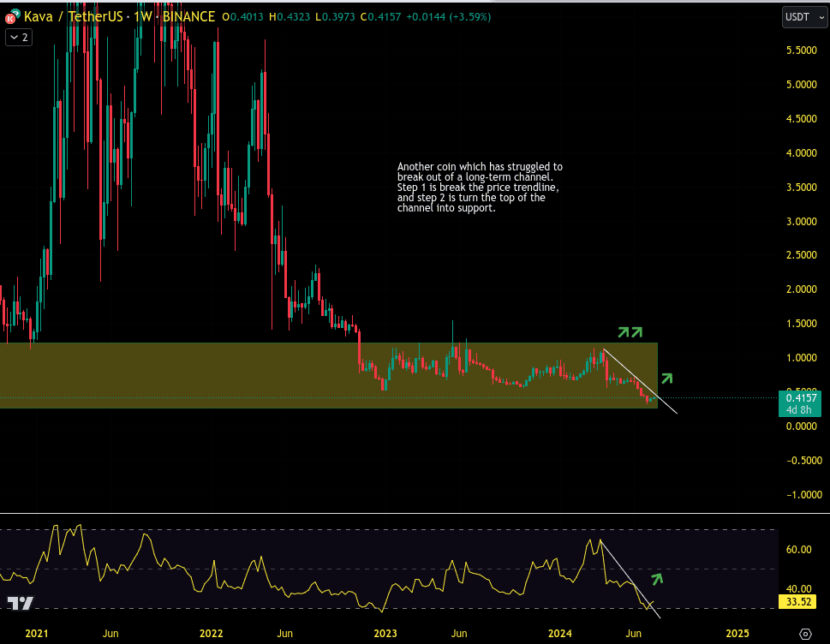Click the 5.5000 price scale label
Viewport: 830px width, 644px height.
pos(802,51)
